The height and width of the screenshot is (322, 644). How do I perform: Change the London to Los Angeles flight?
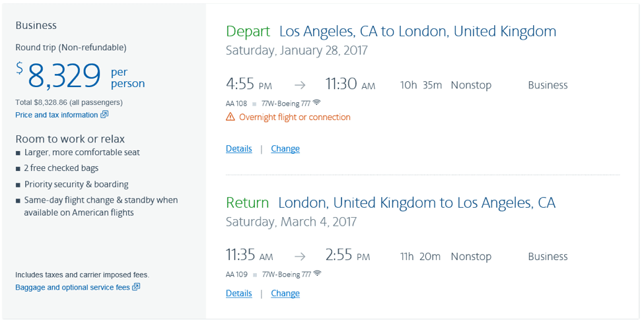pos(285,293)
